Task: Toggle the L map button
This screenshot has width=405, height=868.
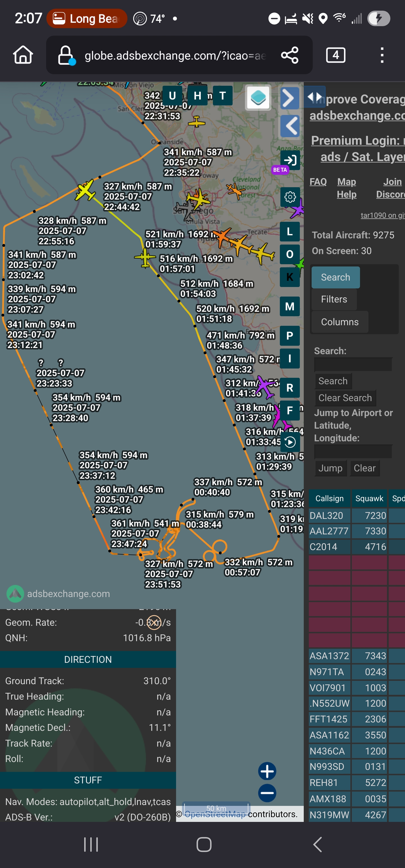Action: pos(290,232)
